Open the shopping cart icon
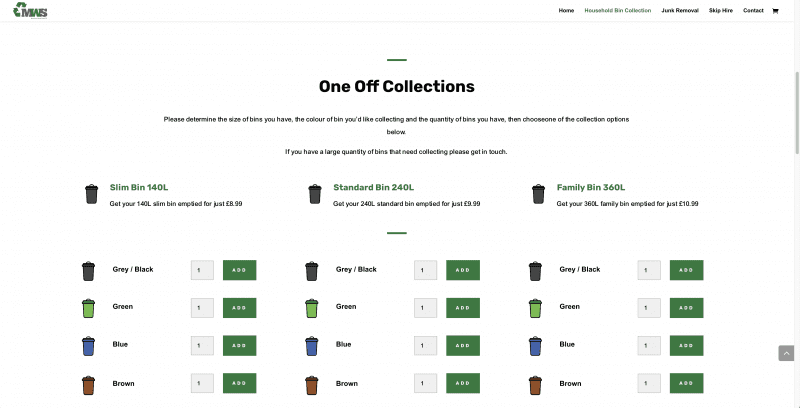Viewport: 800px width, 408px height. [x=775, y=11]
